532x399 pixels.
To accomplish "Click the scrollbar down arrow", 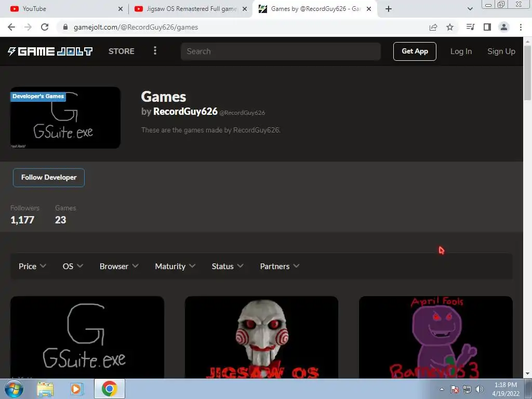I will click(527, 374).
